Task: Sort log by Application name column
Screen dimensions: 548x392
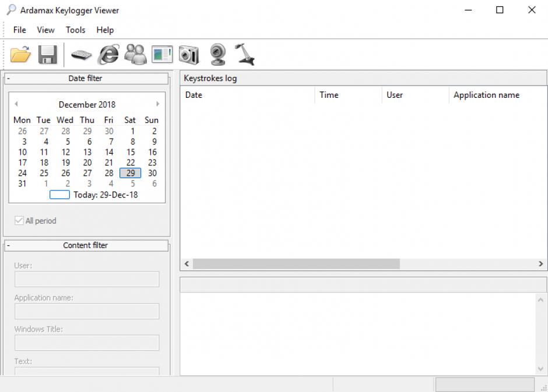Action: click(486, 95)
